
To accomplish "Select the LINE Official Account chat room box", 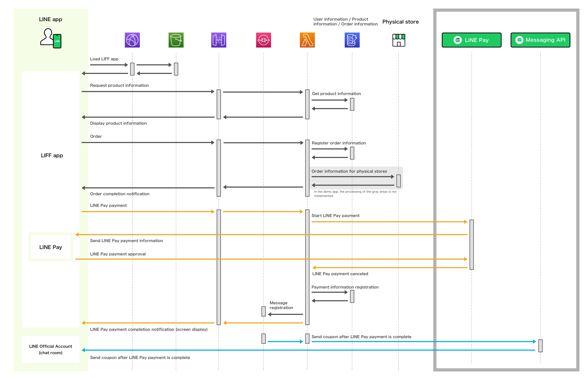I will point(51,349).
